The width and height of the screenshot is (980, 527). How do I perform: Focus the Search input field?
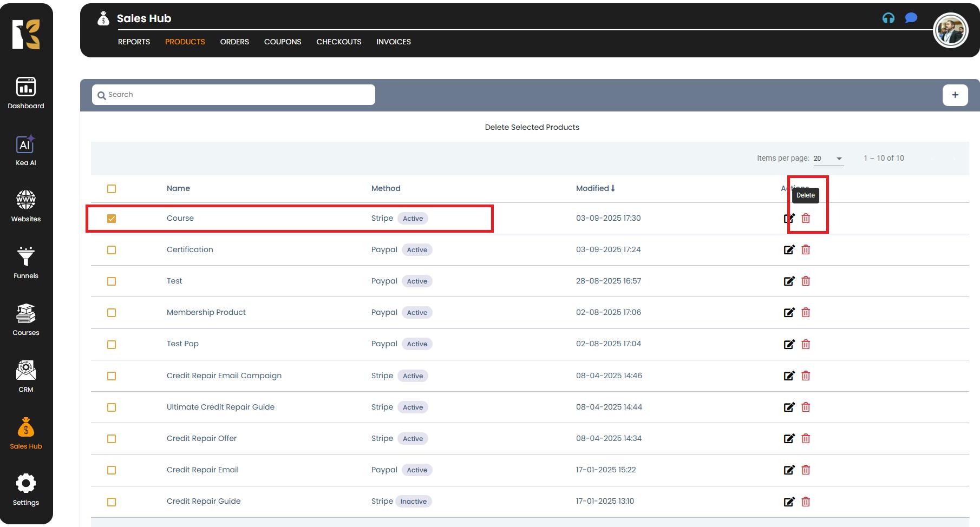(x=238, y=95)
